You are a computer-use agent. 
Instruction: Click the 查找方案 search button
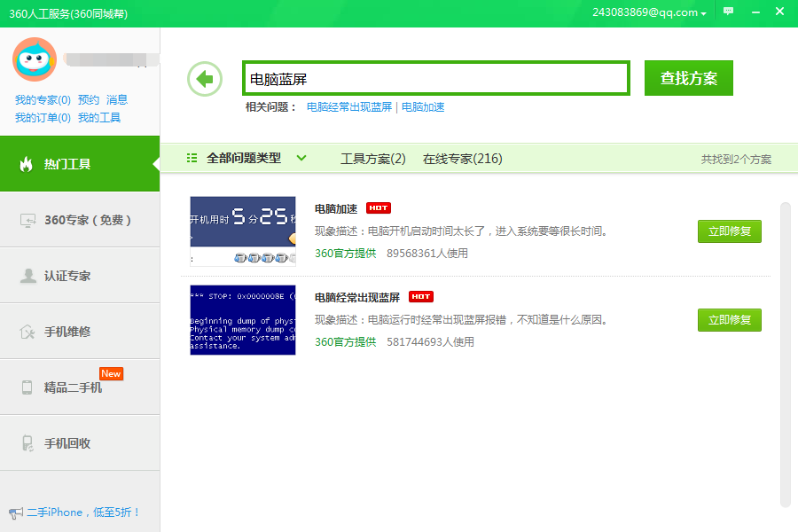coord(688,78)
